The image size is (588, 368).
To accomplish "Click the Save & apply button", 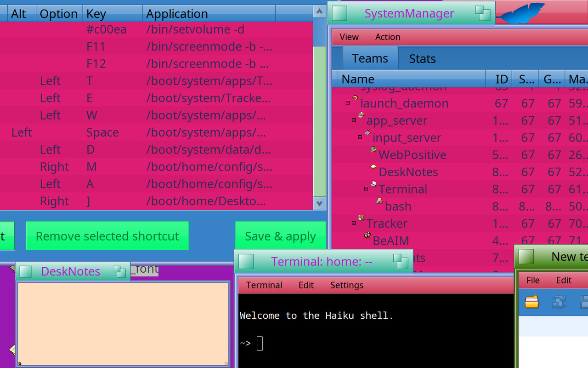I will tap(280, 236).
